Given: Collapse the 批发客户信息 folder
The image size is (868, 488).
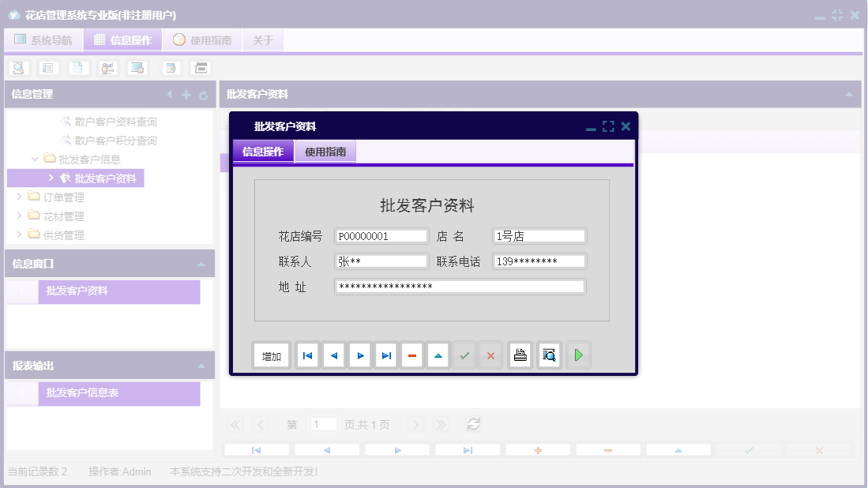Looking at the screenshot, I should coord(34,159).
